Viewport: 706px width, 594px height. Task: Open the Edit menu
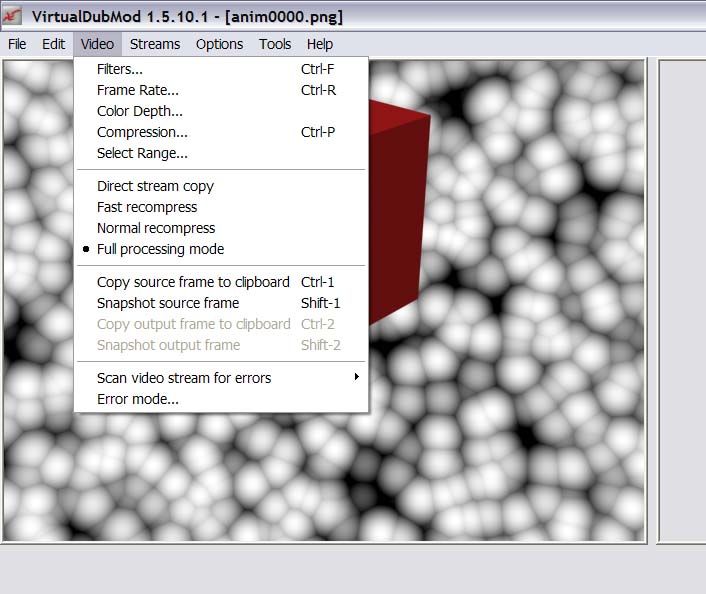click(x=54, y=44)
